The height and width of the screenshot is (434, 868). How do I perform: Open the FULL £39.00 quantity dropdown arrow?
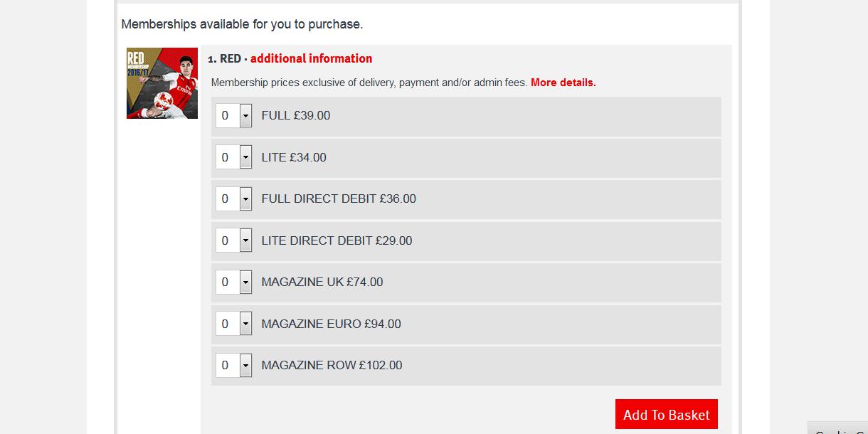pos(245,115)
